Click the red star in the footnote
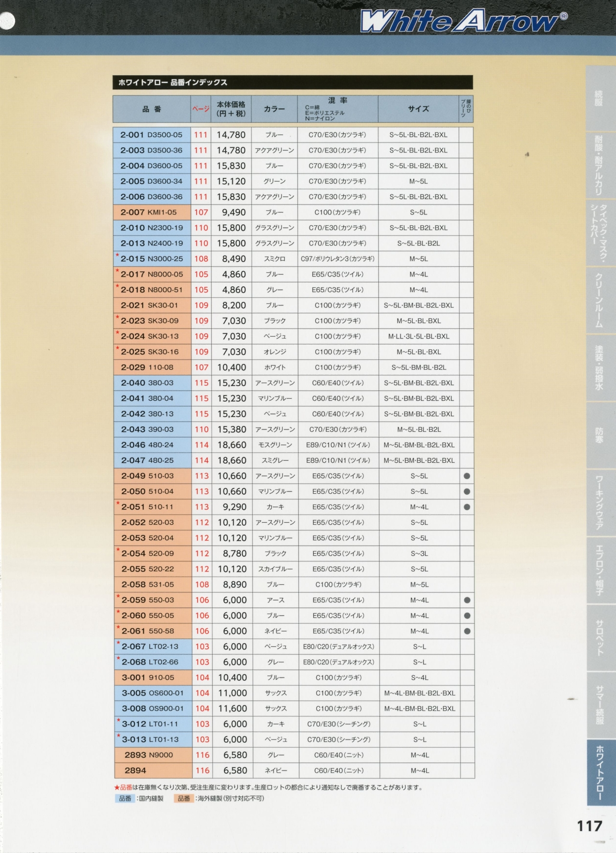 (x=116, y=788)
